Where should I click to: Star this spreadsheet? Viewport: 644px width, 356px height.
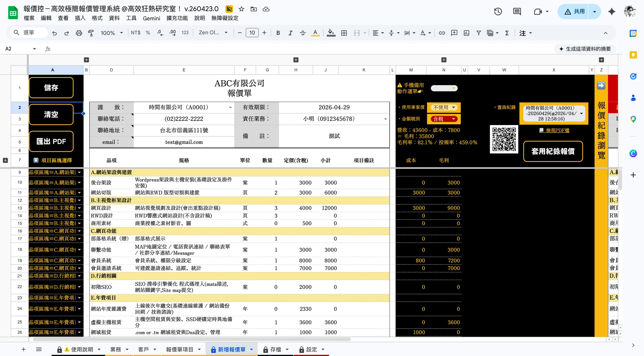click(241, 9)
